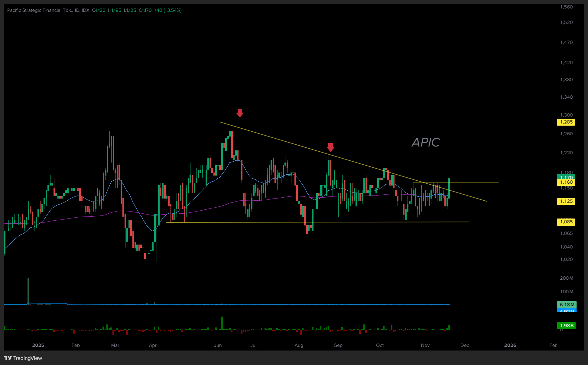
Task: Click the 200M volume scale label
Action: click(566, 278)
